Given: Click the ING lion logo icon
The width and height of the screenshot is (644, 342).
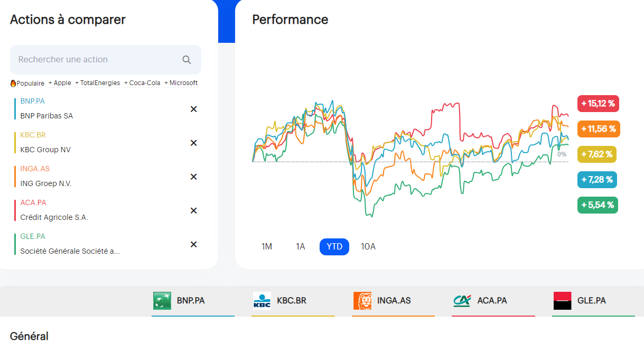Looking at the screenshot, I should [x=362, y=301].
